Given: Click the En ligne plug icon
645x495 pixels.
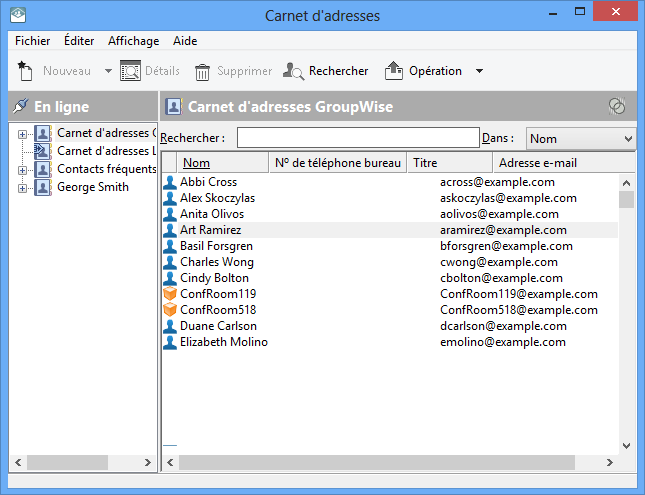Looking at the screenshot, I should pyautogui.click(x=21, y=106).
